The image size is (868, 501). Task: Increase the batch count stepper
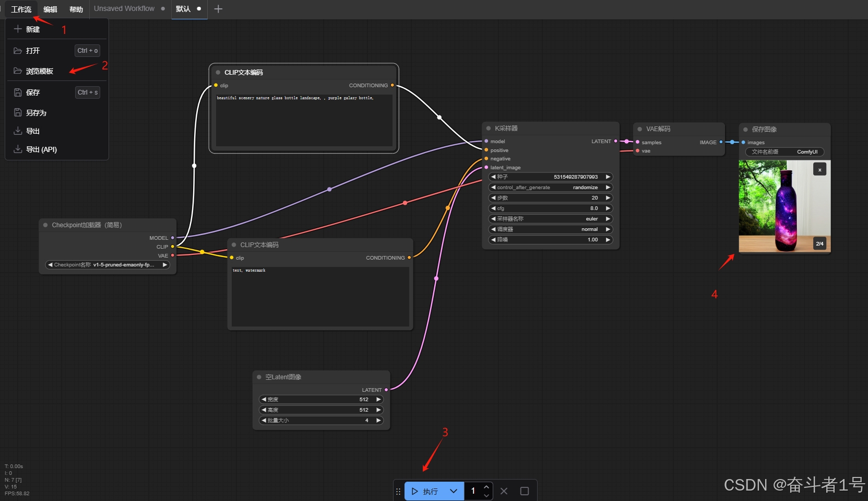coord(486,487)
